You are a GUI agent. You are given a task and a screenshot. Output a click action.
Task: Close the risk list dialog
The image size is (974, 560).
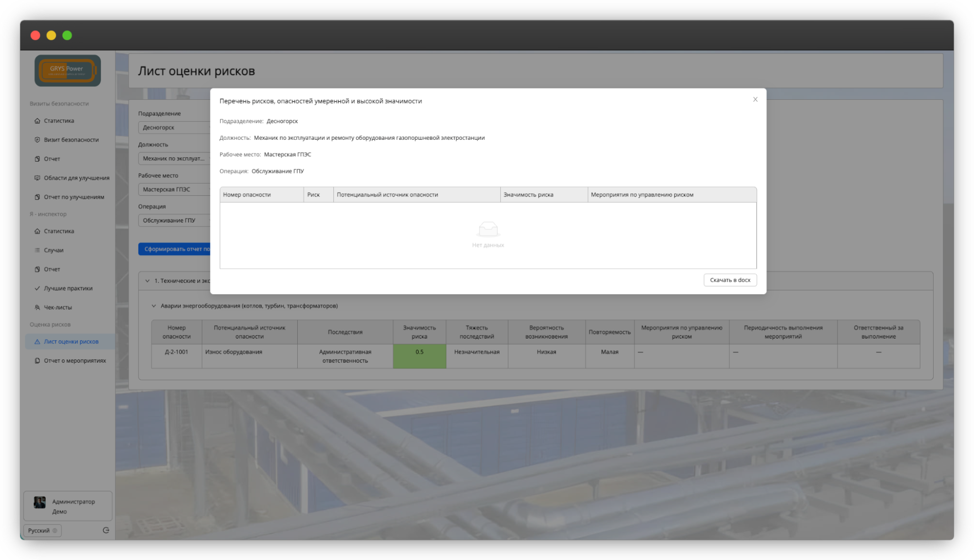755,99
